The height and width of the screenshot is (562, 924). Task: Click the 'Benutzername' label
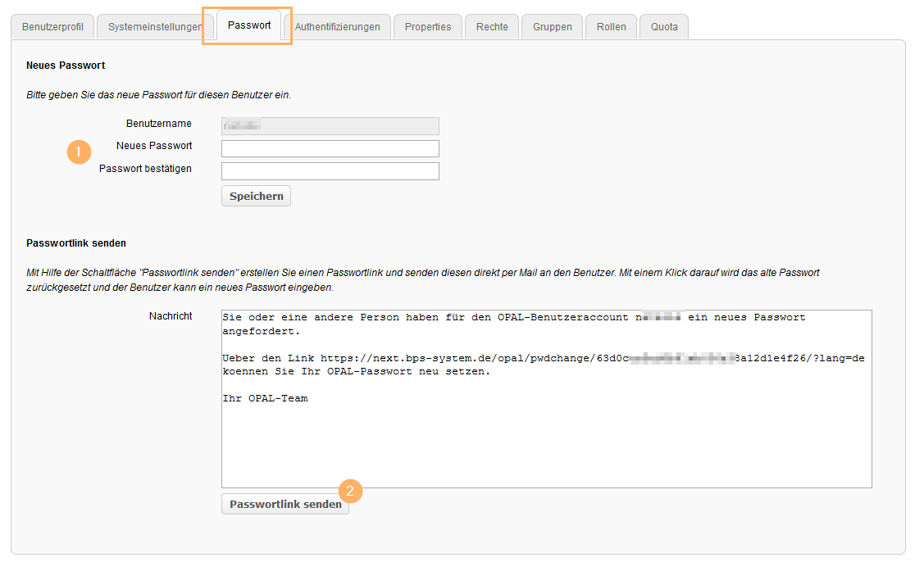[x=158, y=124]
